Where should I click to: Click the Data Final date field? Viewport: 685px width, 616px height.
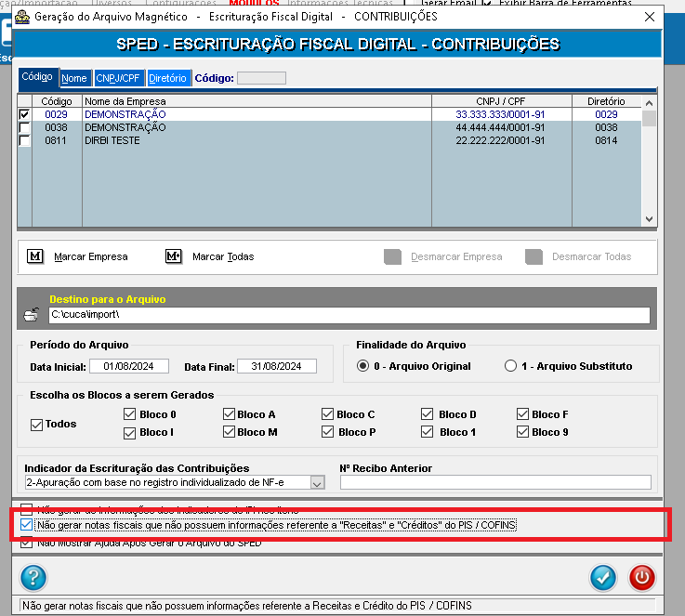277,366
